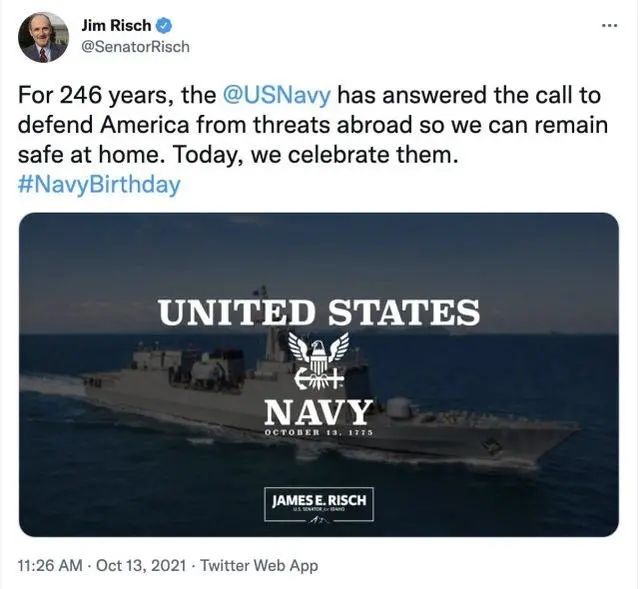Image resolution: width=640 pixels, height=589 pixels.
Task: Click the UNITED STATES heading in the image
Action: point(318,311)
